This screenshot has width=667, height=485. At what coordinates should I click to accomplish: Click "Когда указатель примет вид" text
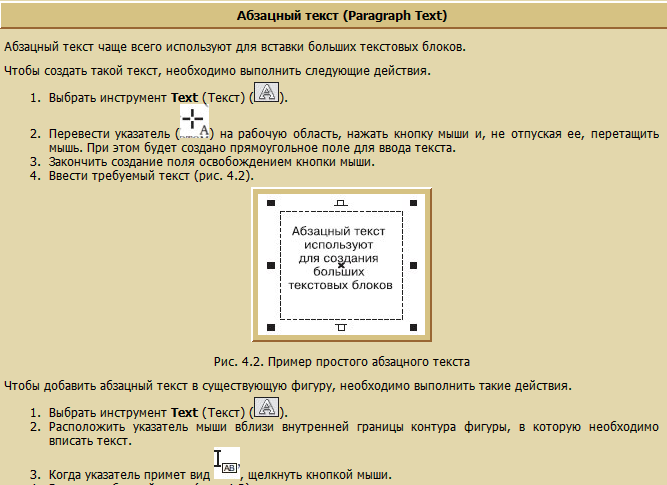click(x=129, y=474)
